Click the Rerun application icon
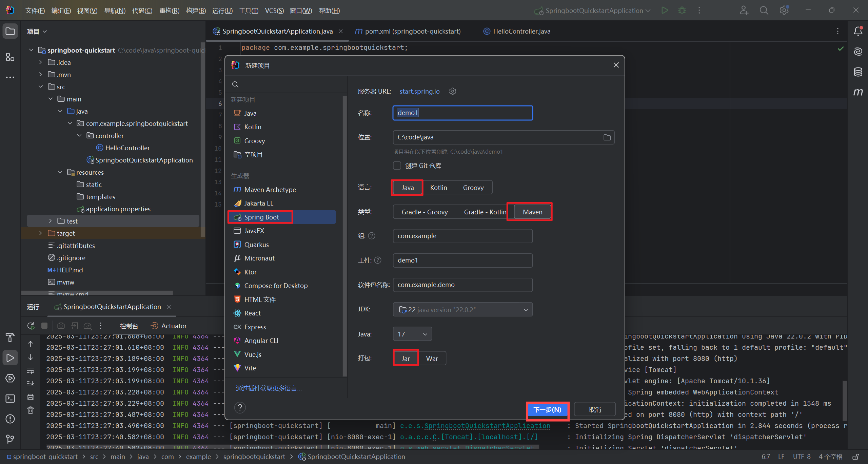Screen dimensions: 868x464 click(31, 326)
